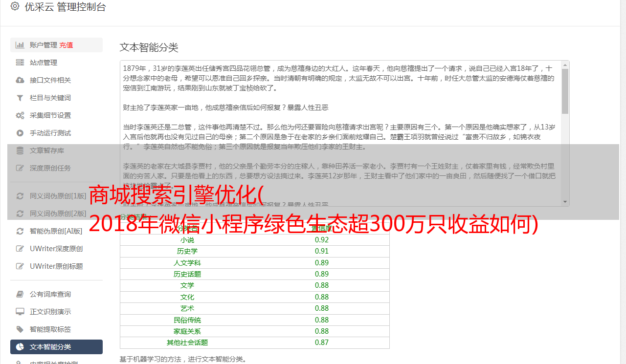Viewport: 626px width, 364px height.
Task: Open 账户管理 bar chart icon
Action: tap(20, 45)
